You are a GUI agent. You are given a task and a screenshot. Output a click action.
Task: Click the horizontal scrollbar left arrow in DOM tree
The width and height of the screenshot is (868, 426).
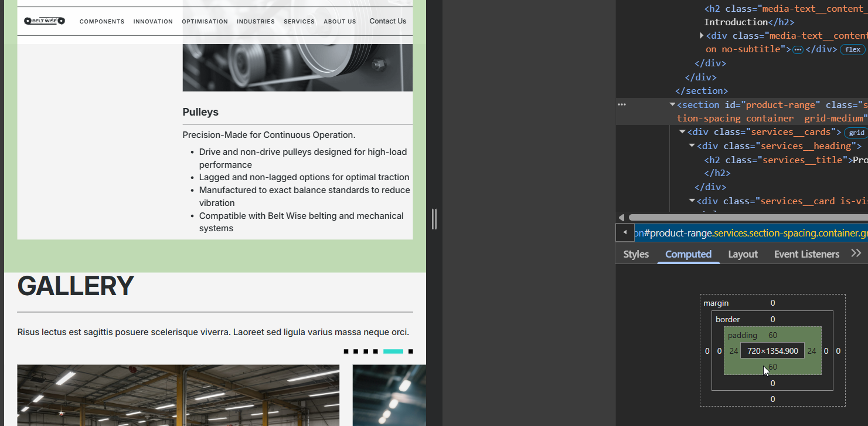pos(622,217)
